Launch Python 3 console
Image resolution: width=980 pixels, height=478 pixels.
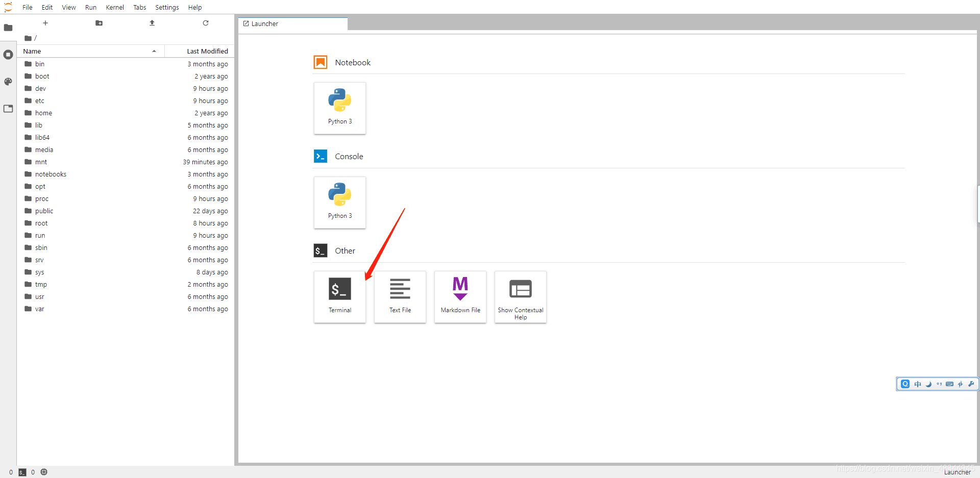340,203
